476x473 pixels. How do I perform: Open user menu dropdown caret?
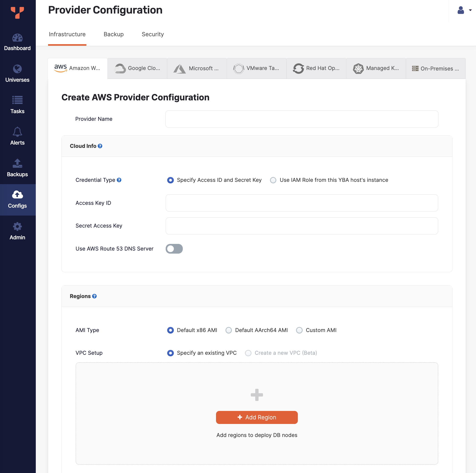(470, 10)
